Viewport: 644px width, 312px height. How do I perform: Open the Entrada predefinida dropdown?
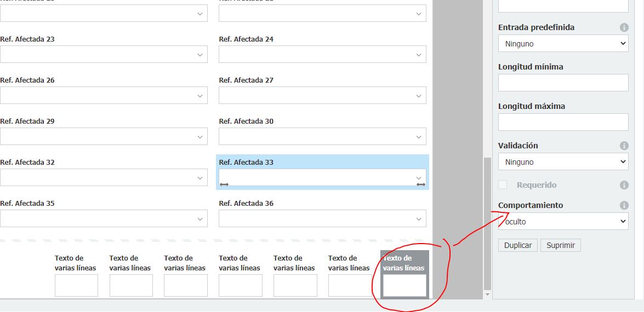coord(563,44)
